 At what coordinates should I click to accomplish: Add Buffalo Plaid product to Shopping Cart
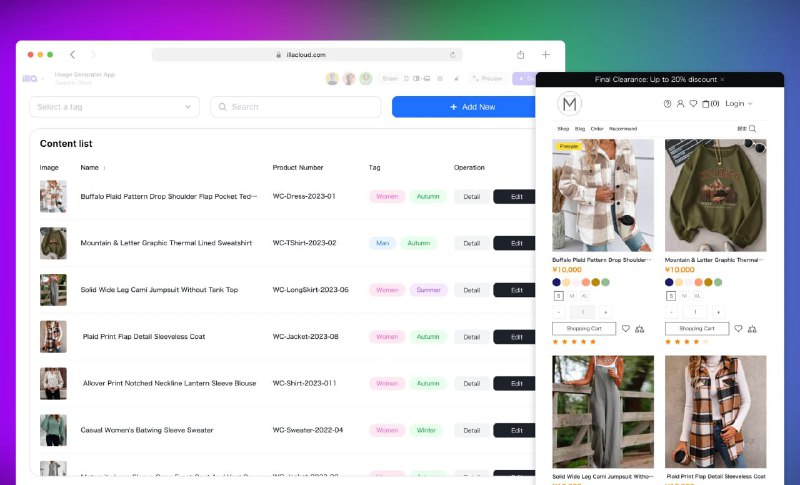(x=584, y=329)
